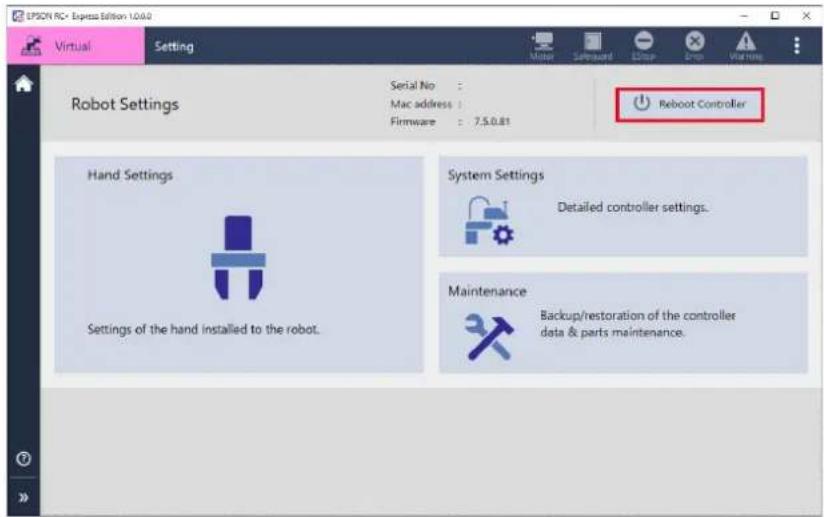Viewport: 824px width, 517px height.
Task: Close the EPSON RC+ window
Action: [806, 16]
